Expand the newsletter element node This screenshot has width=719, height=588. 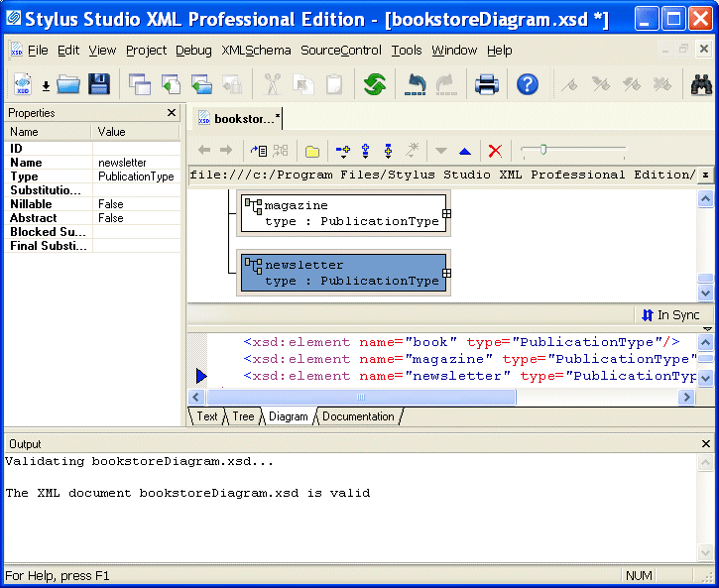point(446,273)
